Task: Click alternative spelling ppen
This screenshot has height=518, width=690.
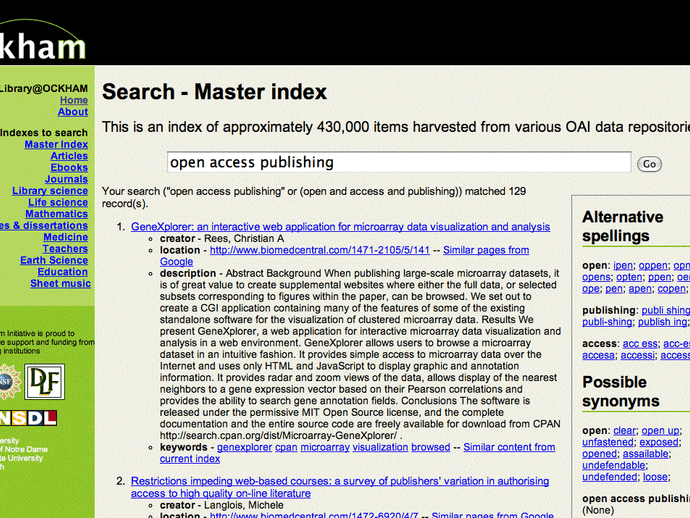Action: click(659, 277)
